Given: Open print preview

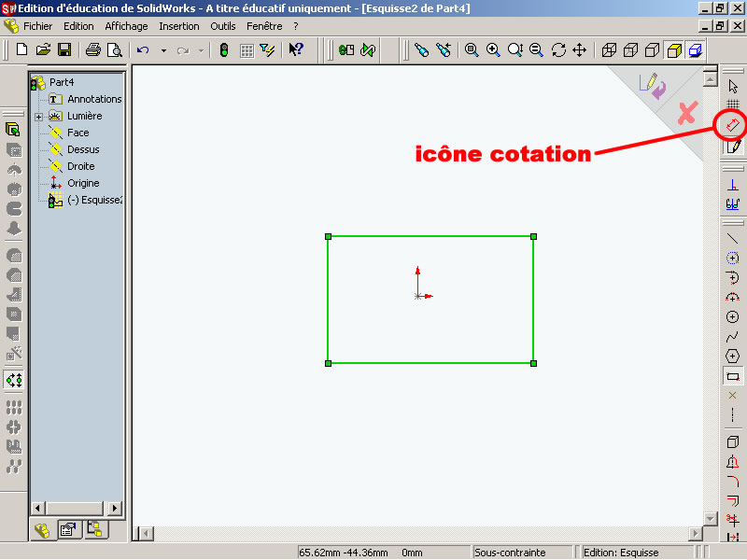Looking at the screenshot, I should 114,49.
